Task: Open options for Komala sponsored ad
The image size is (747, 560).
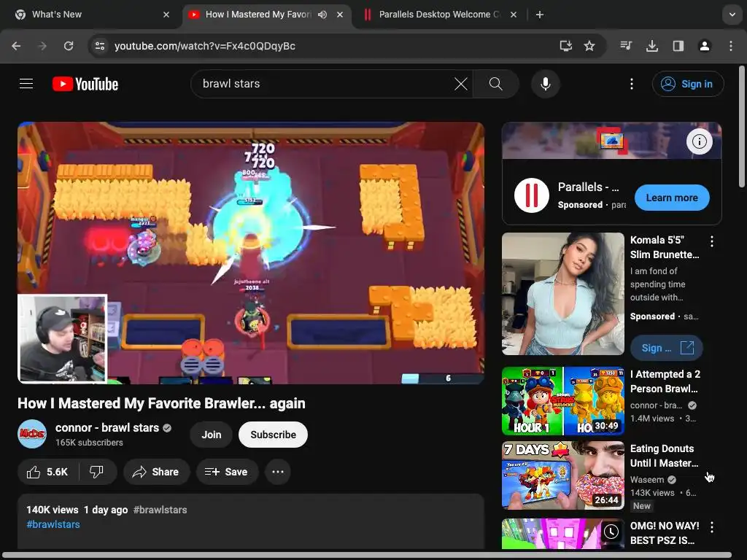Action: 712,241
